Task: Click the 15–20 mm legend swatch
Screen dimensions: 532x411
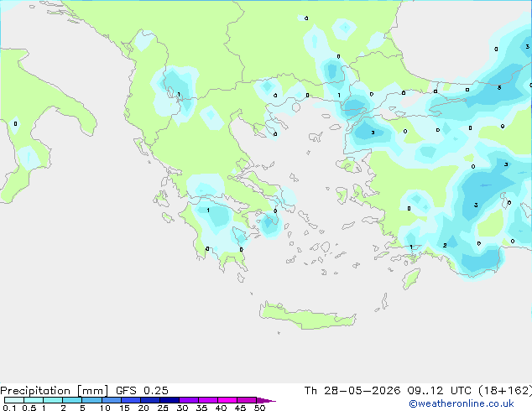Action: [x=131, y=400]
